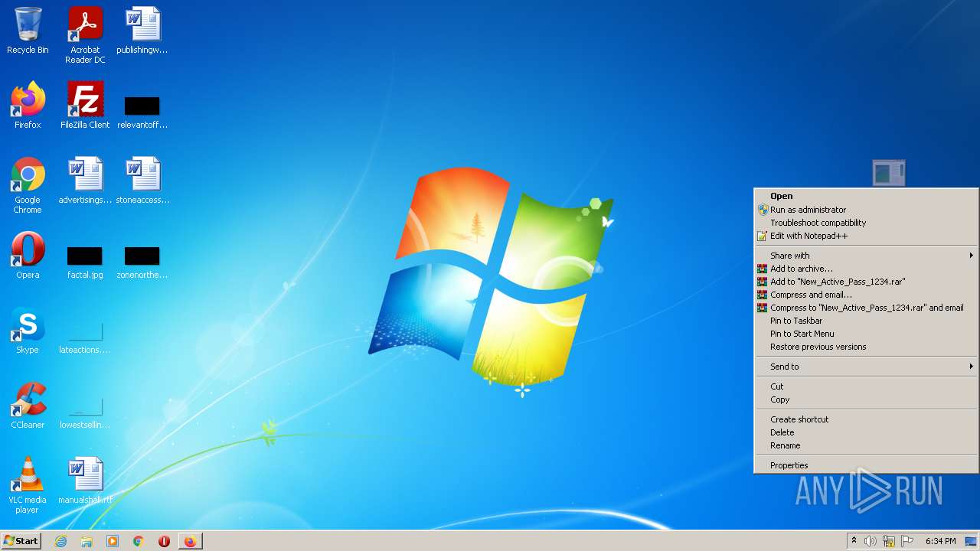Choose Cut from context menu

pos(866,386)
